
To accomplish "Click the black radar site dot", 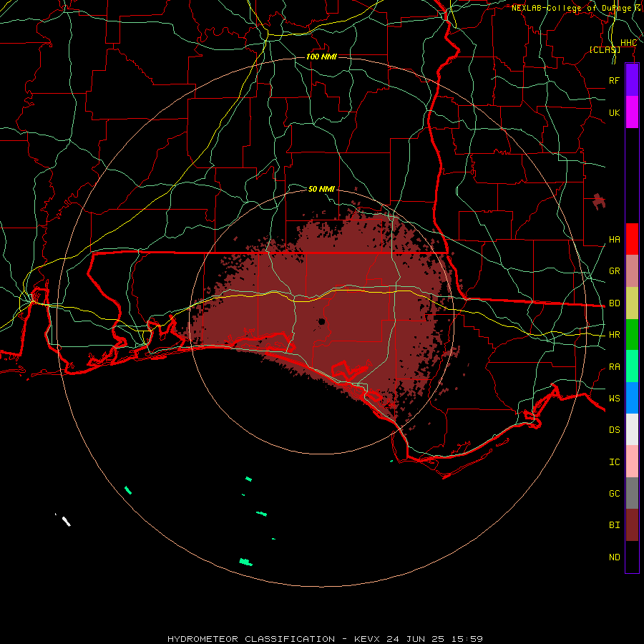I will pos(321,321).
